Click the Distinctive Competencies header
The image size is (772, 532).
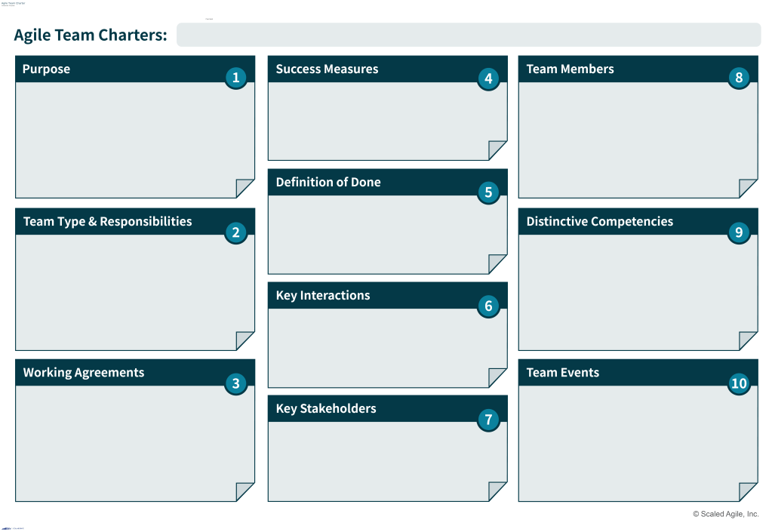[599, 222]
